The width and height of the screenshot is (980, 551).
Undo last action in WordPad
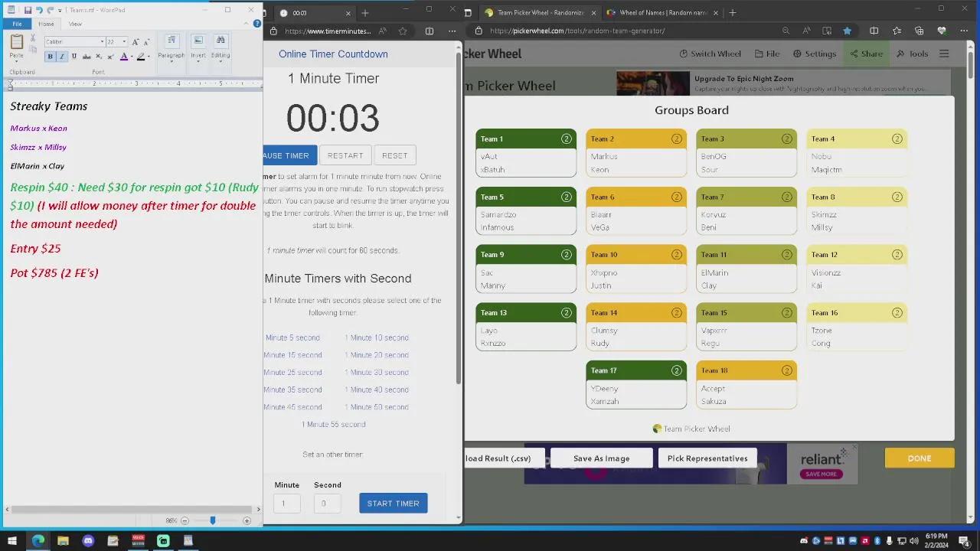pos(39,10)
